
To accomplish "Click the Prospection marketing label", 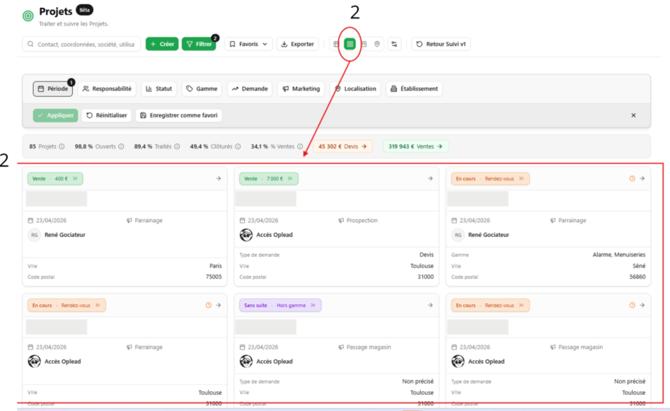I will [362, 220].
